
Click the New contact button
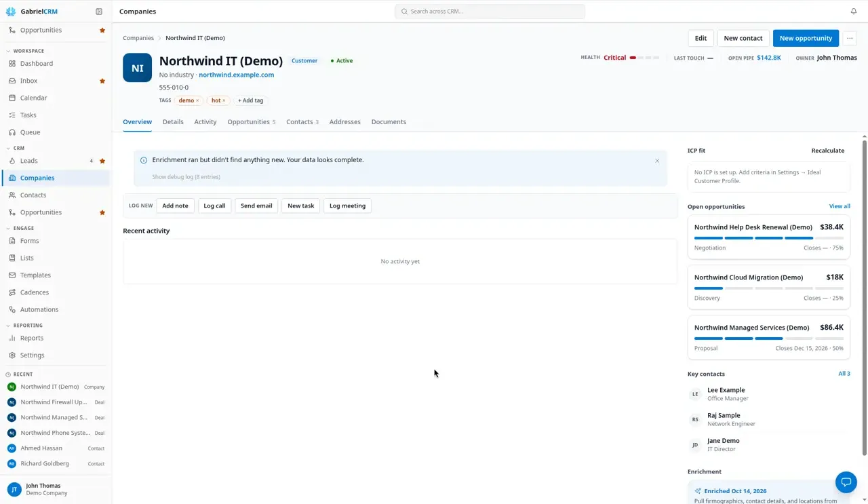tap(743, 38)
